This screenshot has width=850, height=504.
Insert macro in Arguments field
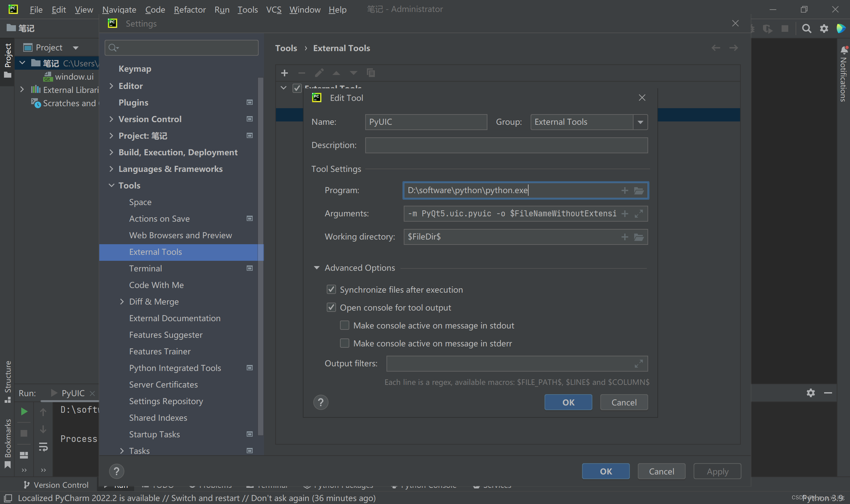click(x=625, y=214)
